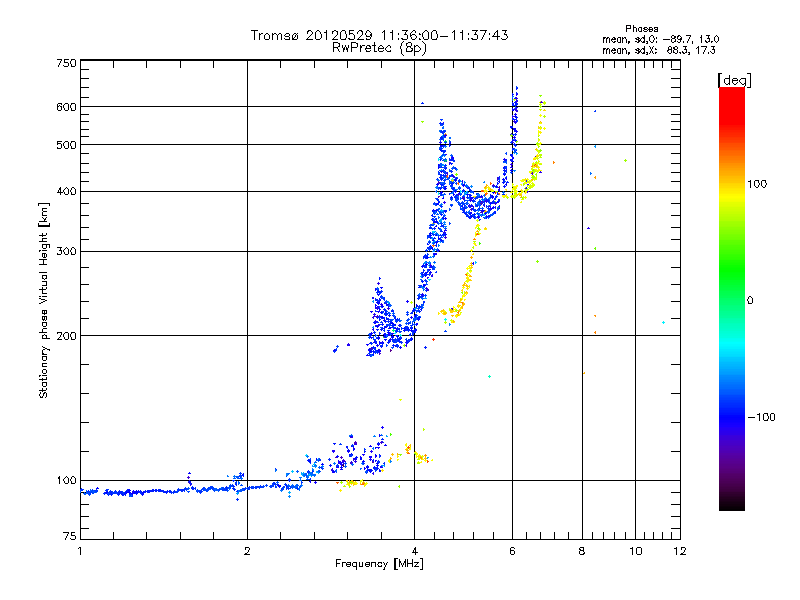
Task: Click the colorbar's '0' tick label
Action: [750, 301]
